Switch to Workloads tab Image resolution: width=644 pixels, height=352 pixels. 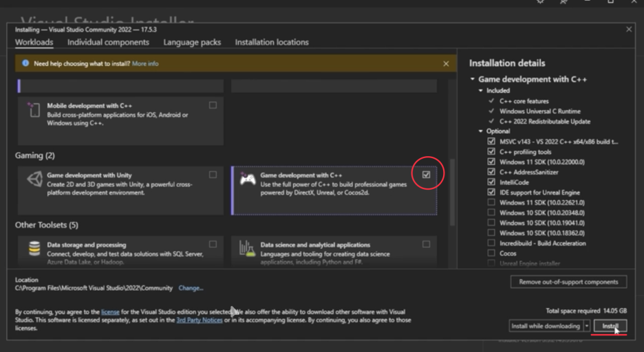tap(34, 42)
